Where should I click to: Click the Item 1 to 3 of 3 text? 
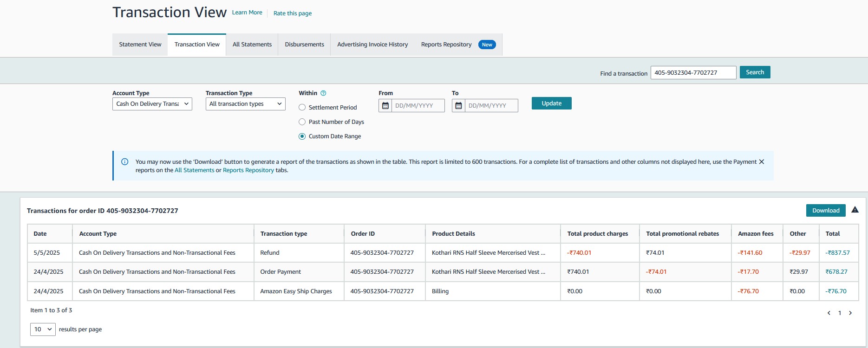click(51, 310)
